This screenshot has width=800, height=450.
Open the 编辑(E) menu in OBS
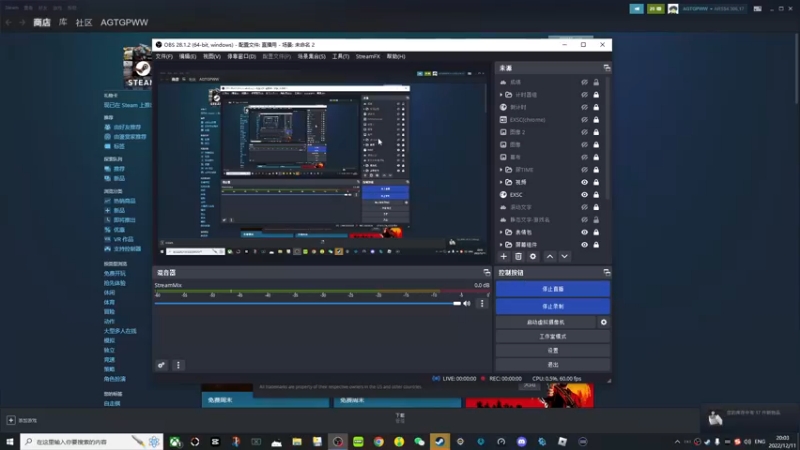[x=187, y=57]
